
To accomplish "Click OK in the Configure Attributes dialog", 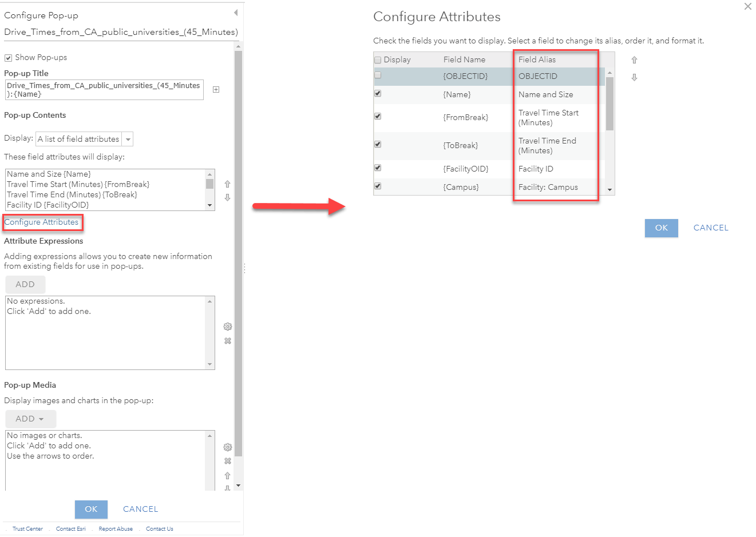I will pyautogui.click(x=662, y=228).
